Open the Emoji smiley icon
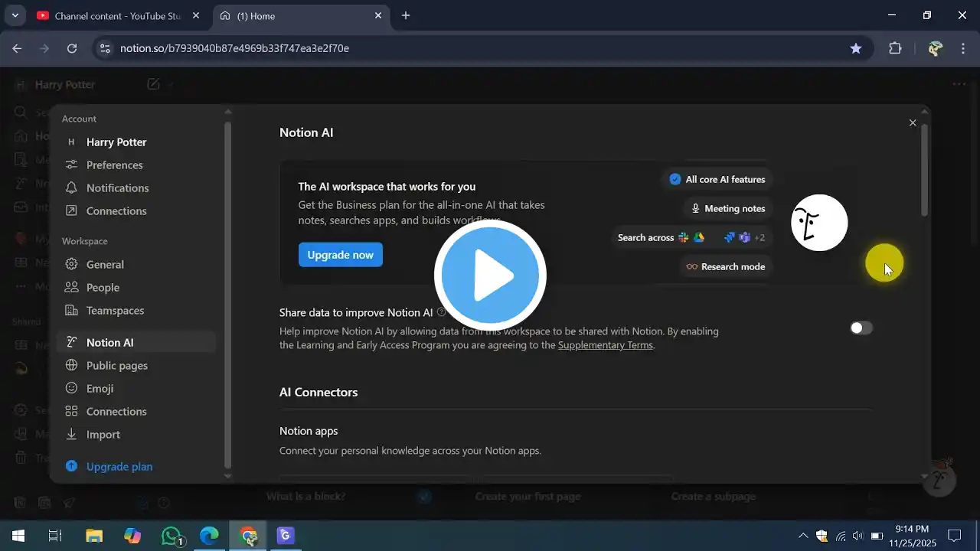The image size is (980, 551). tap(71, 389)
